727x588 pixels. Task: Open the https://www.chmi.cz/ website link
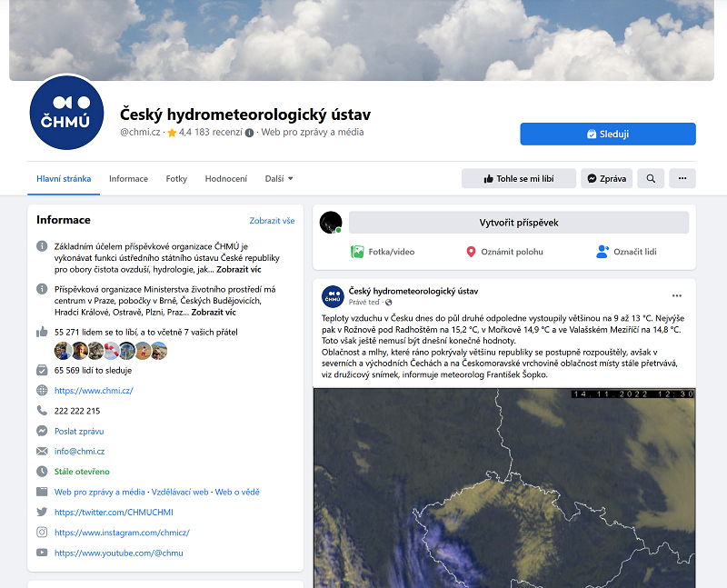[95, 390]
